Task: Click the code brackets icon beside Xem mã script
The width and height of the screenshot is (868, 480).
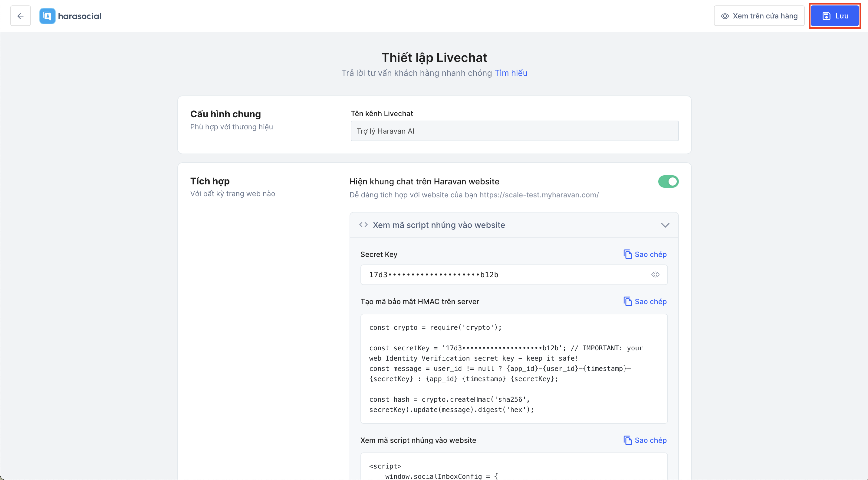Action: [x=363, y=225]
